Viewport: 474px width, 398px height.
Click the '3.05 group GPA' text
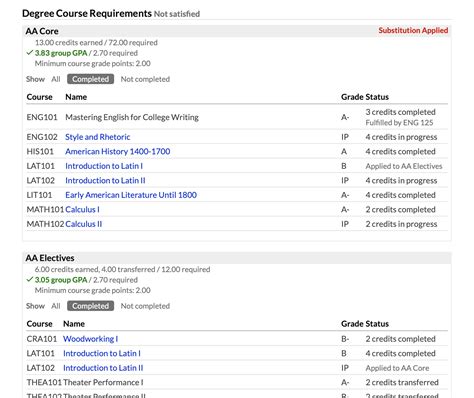point(61,280)
